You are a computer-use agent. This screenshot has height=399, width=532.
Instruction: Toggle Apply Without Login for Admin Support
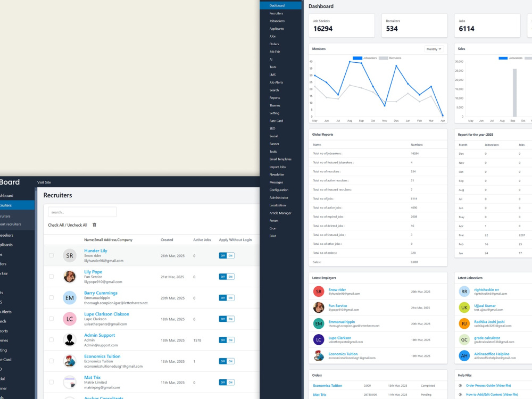point(227,340)
